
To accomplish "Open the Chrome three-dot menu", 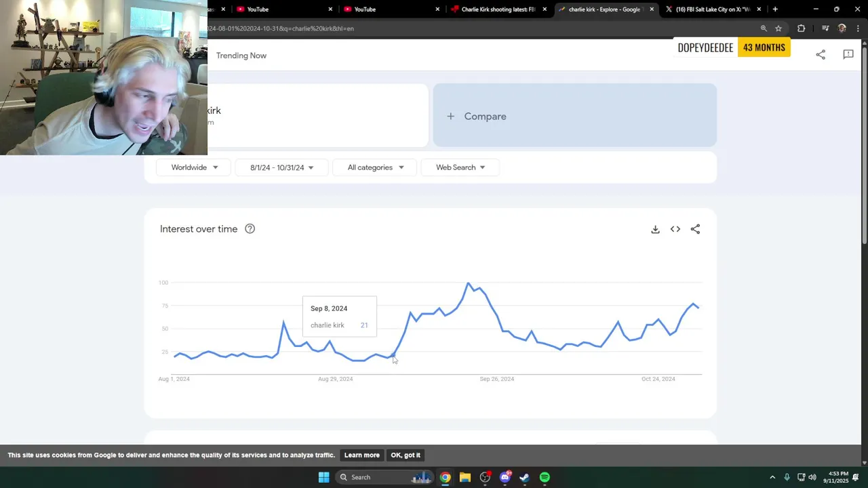I will pos(858,28).
